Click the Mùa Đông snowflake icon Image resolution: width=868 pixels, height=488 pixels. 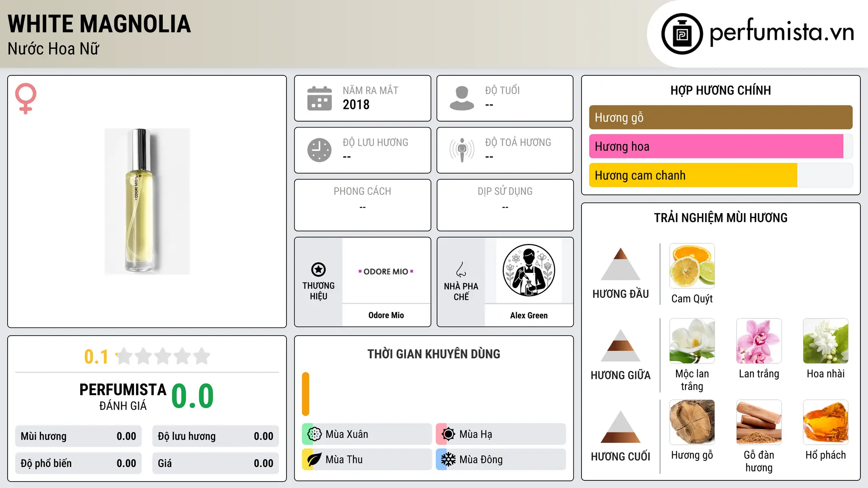pos(448,460)
